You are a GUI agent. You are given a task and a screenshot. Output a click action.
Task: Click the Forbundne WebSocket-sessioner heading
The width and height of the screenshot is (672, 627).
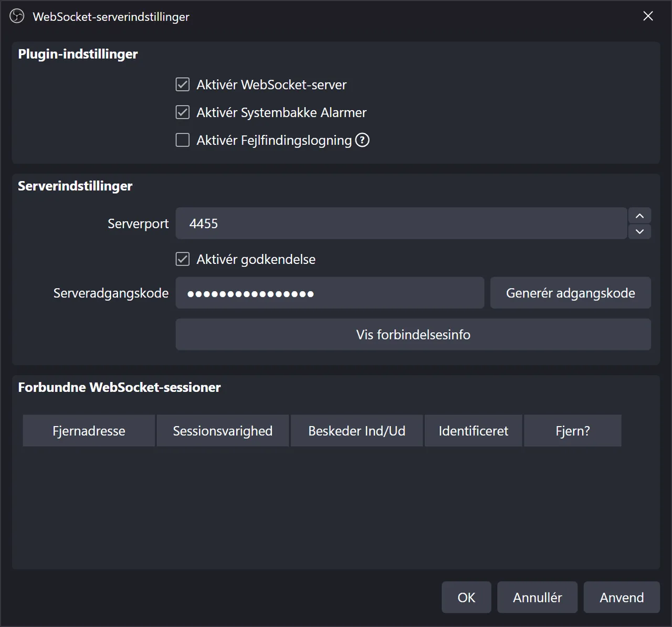[x=119, y=387]
